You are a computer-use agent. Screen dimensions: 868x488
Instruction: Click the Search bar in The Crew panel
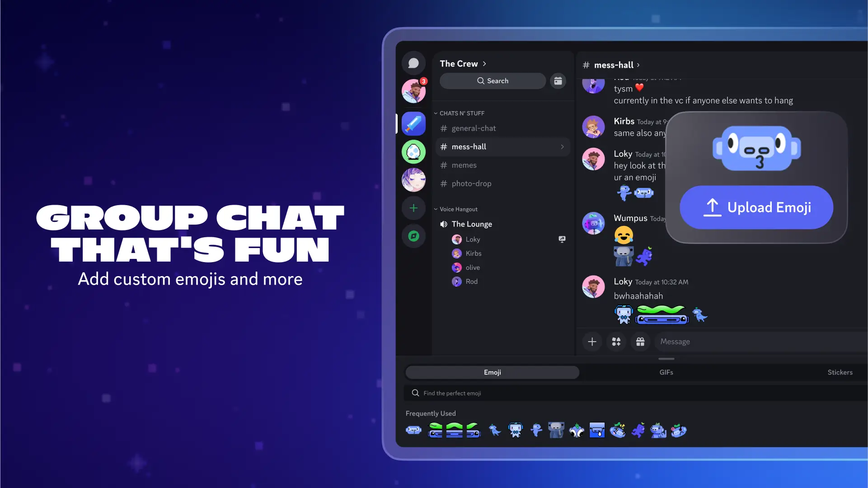tap(493, 80)
